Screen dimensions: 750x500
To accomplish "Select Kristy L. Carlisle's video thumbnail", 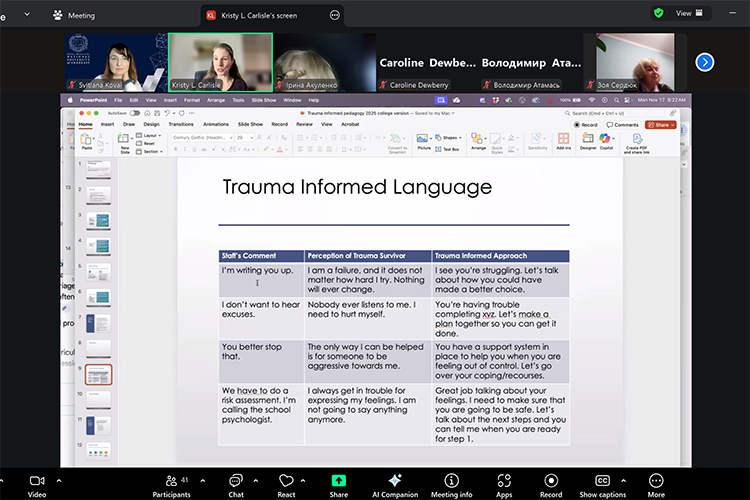I will tap(220, 62).
